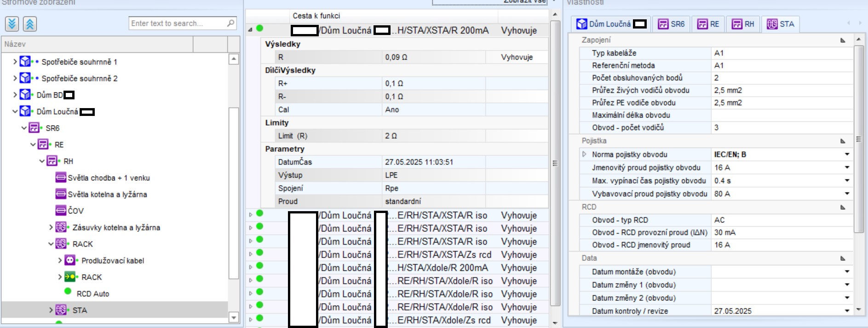Expand the Zásuvky kotelna a lyžárna node

[x=51, y=227]
